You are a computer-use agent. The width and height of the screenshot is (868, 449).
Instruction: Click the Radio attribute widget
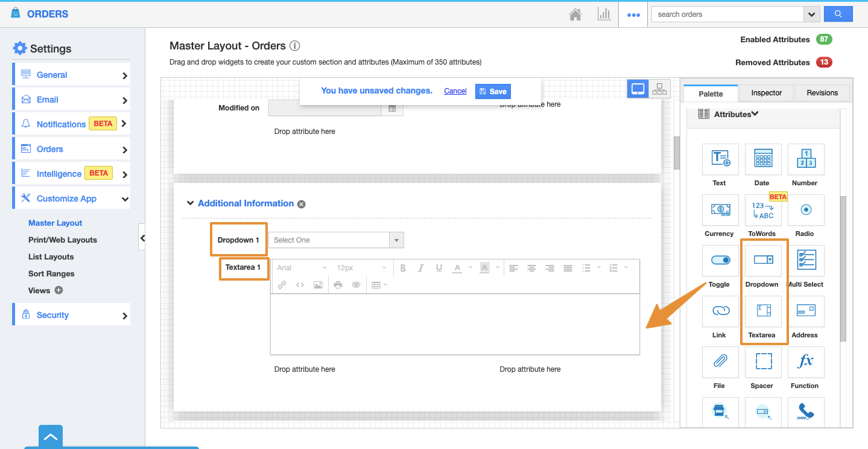(805, 210)
